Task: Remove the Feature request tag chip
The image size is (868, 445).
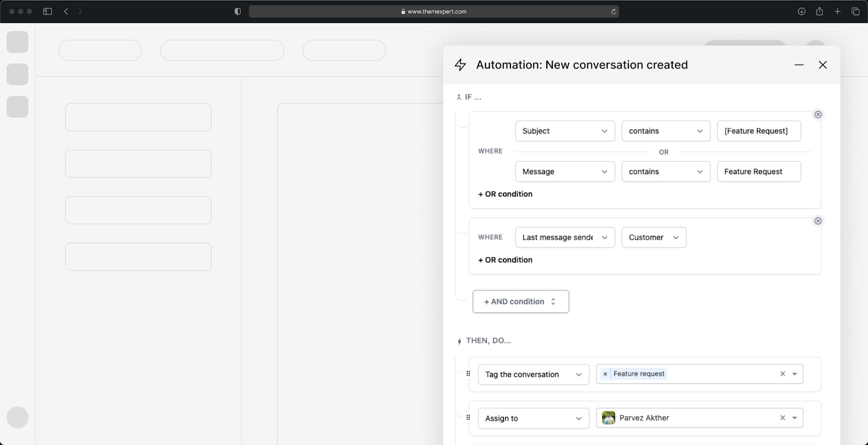Action: pyautogui.click(x=605, y=374)
